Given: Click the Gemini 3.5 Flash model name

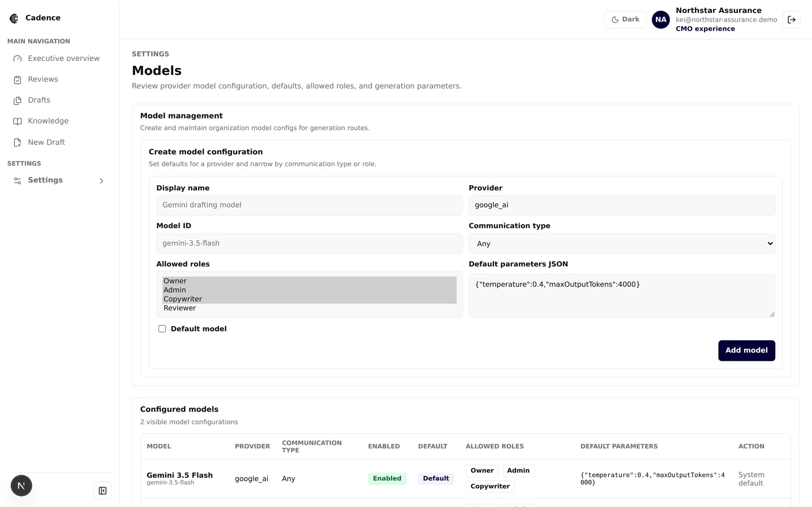Looking at the screenshot, I should [x=180, y=475].
